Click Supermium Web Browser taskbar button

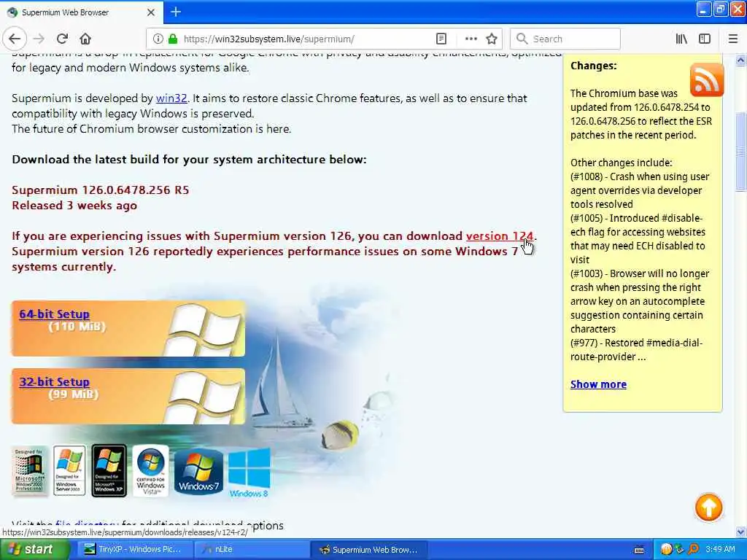click(368, 550)
